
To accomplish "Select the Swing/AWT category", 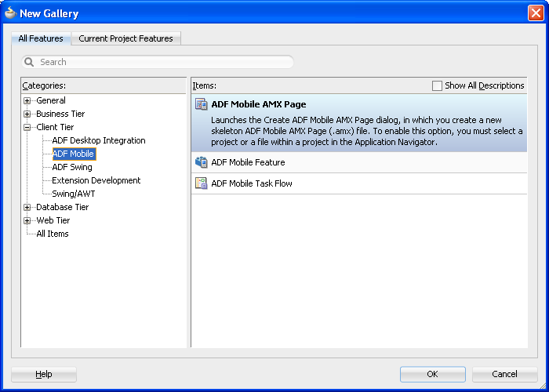I will click(74, 194).
